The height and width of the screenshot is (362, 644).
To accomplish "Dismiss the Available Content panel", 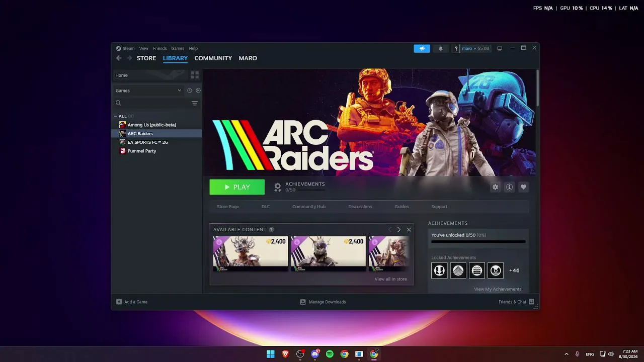I will (x=409, y=230).
